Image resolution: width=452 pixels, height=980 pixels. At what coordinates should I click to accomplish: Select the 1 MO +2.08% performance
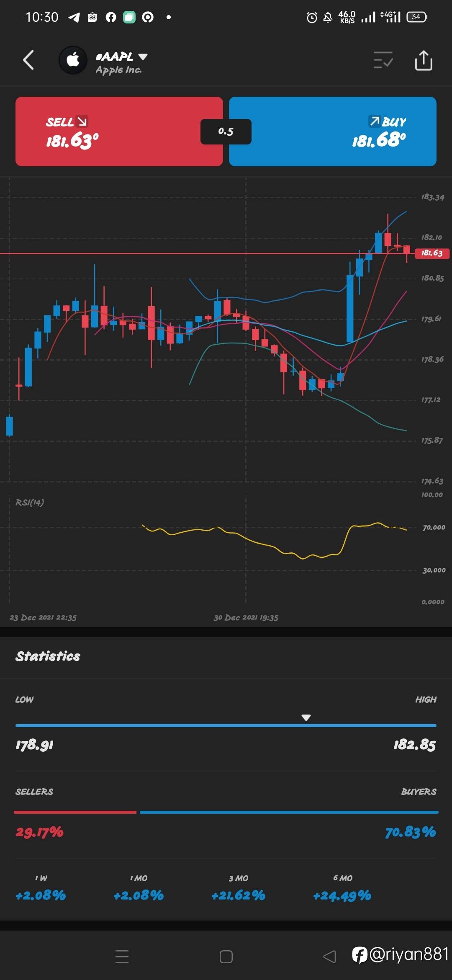(139, 888)
